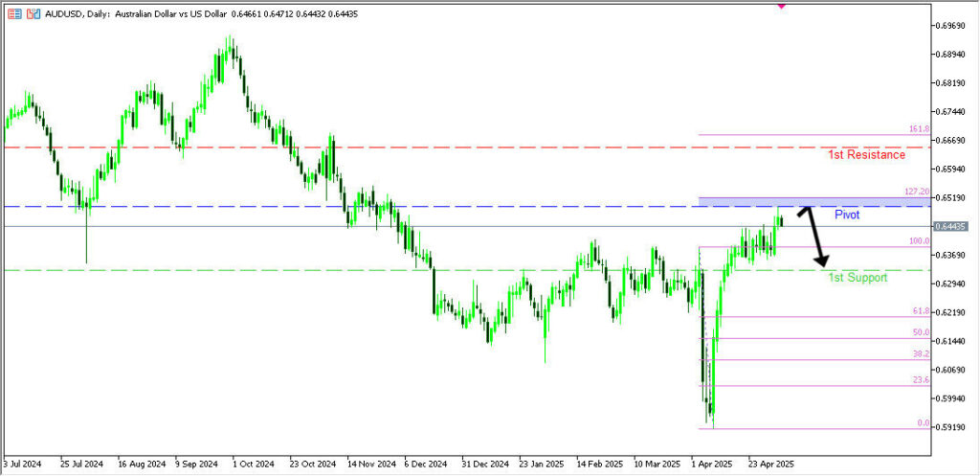The height and width of the screenshot is (476, 980).
Task: Click the 100.0 Fibonacci level label
Action: tap(918, 241)
